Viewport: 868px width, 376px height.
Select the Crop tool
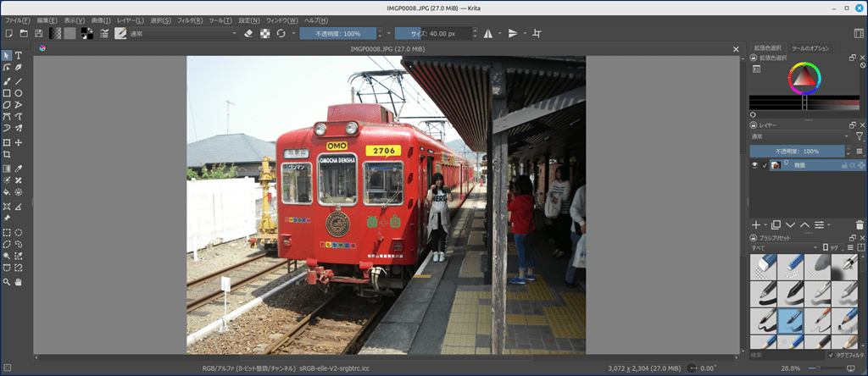tap(7, 155)
